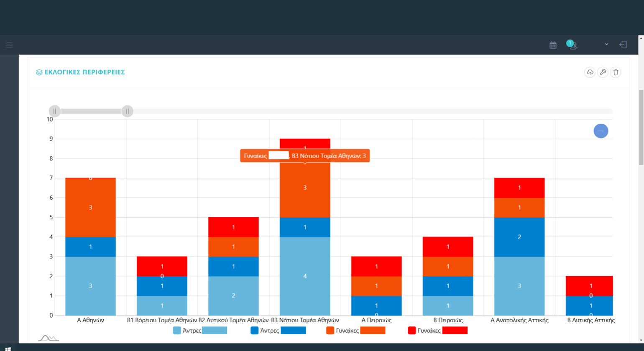This screenshot has height=351, width=644.
Task: Click ΕΚΛΟΓΙΚΕΣ ΠΕΡΙΦΕΡΕΙΕΣ panel title
Action: 84,72
